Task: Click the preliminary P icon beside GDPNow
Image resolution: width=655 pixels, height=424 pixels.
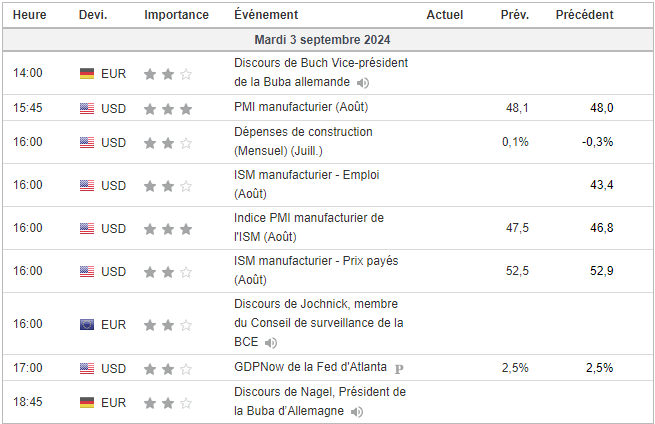Action: pyautogui.click(x=399, y=369)
